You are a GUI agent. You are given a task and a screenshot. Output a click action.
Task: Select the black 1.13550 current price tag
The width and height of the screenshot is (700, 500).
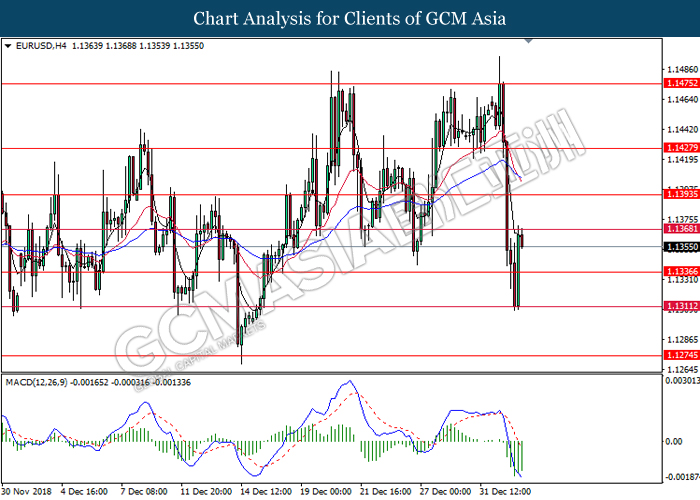tap(680, 246)
